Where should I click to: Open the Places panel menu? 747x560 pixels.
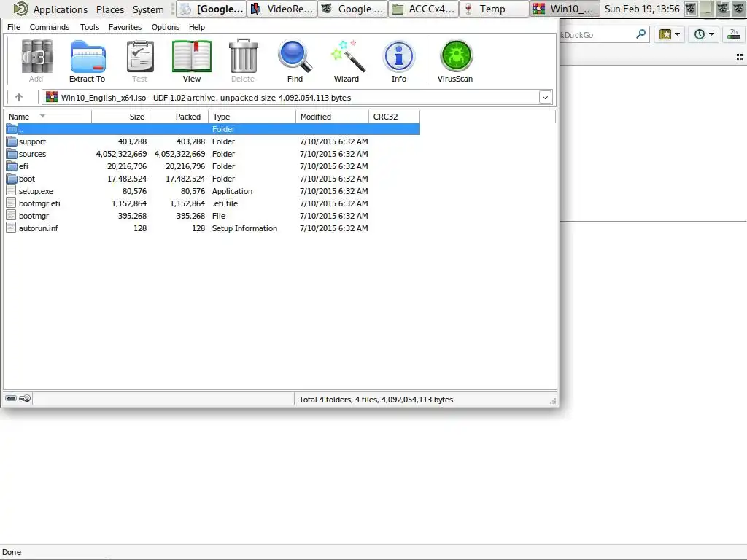[x=110, y=9]
